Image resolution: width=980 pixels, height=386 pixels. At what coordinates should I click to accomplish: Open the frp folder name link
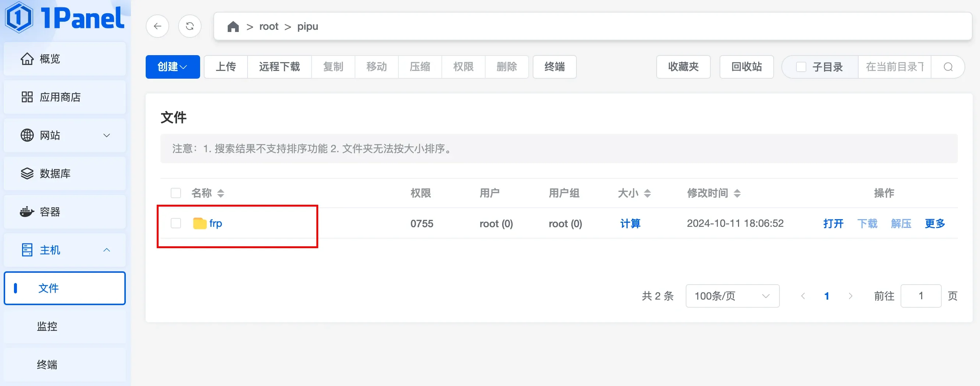[x=216, y=223]
